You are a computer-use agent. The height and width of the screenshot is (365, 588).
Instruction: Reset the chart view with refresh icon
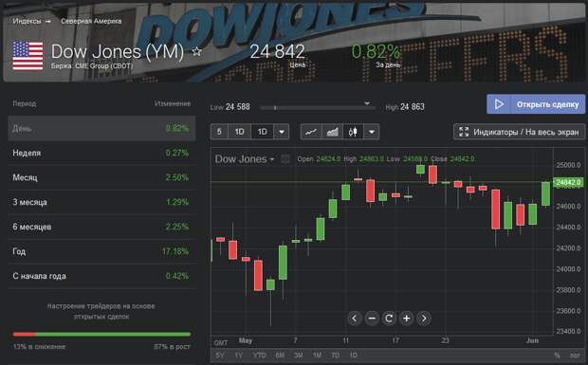tap(389, 319)
